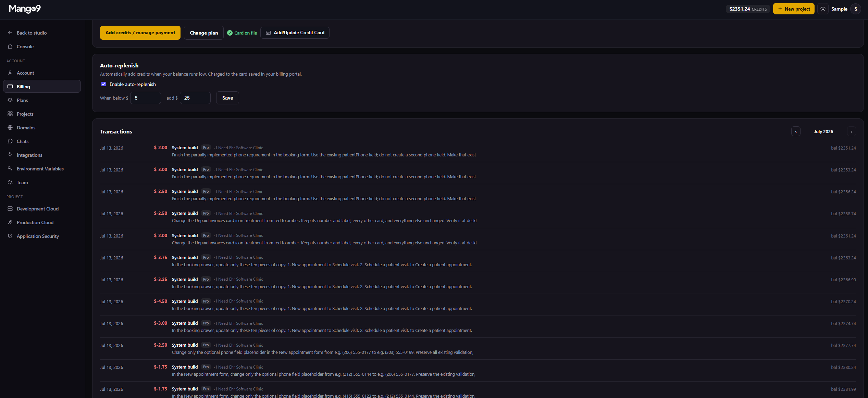Uncheck Enable auto-replenish checkbox
This screenshot has height=398, width=868.
(103, 84)
